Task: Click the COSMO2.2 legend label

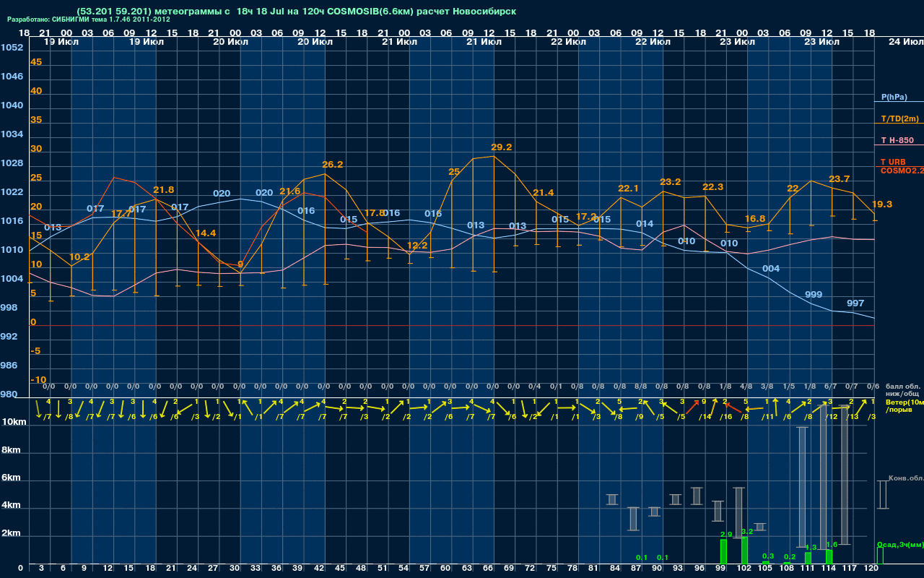Action: pos(902,171)
